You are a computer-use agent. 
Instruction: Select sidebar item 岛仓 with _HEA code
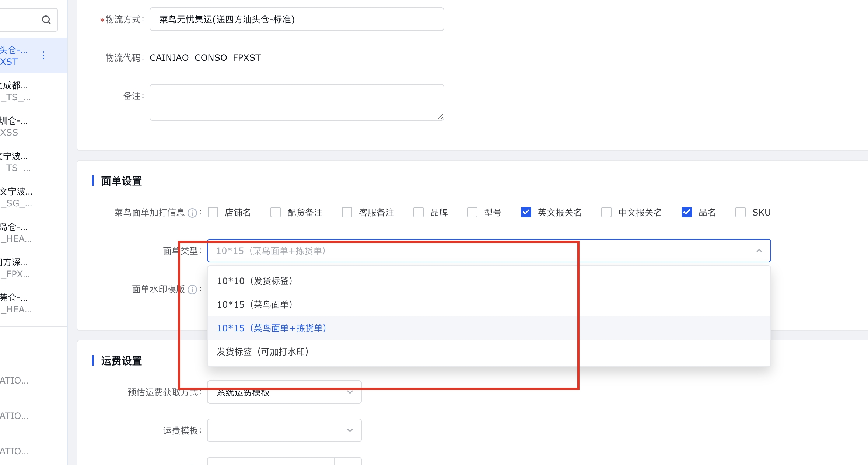coord(33,233)
